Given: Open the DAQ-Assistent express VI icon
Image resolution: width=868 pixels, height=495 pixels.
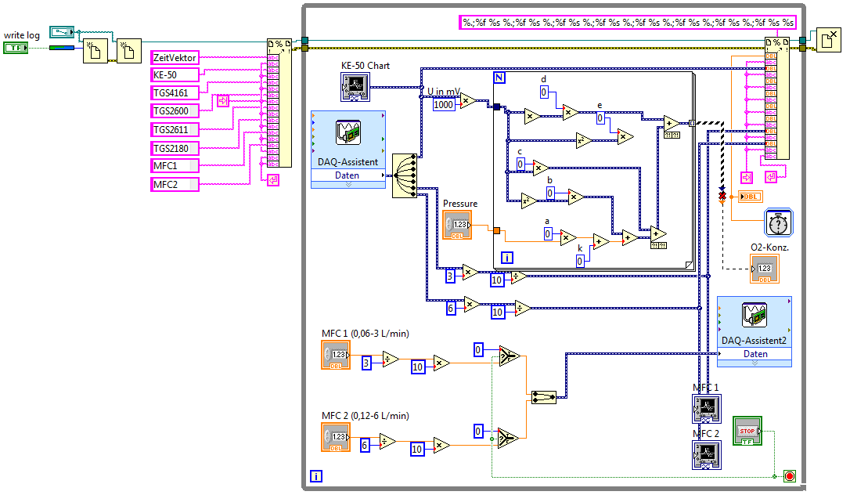Looking at the screenshot, I should point(348,133).
